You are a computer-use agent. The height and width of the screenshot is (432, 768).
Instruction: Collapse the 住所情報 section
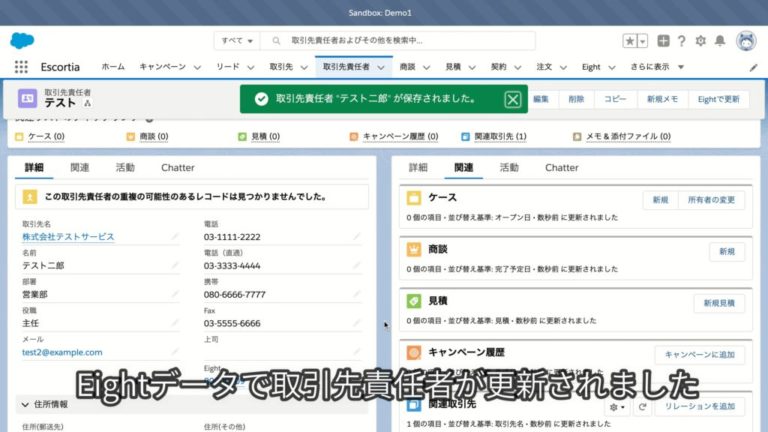pos(25,405)
